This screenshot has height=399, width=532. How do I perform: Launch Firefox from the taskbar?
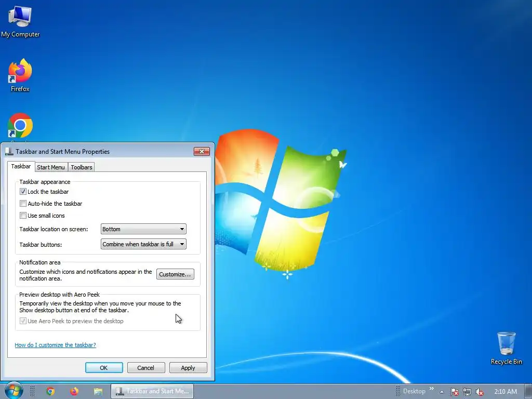click(x=74, y=391)
